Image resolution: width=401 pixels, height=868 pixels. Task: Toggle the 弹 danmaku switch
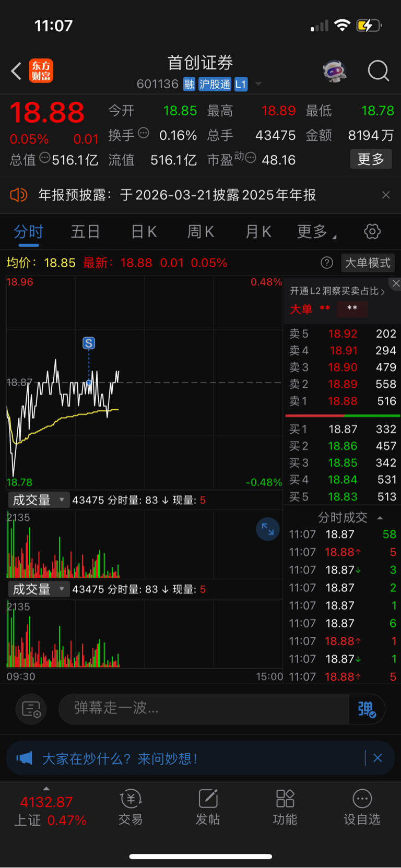tap(367, 709)
